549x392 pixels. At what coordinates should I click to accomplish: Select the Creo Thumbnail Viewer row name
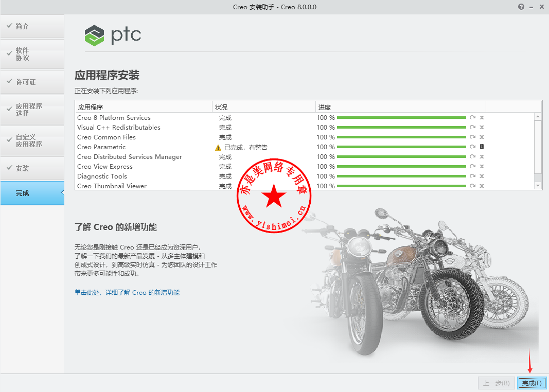pos(112,186)
